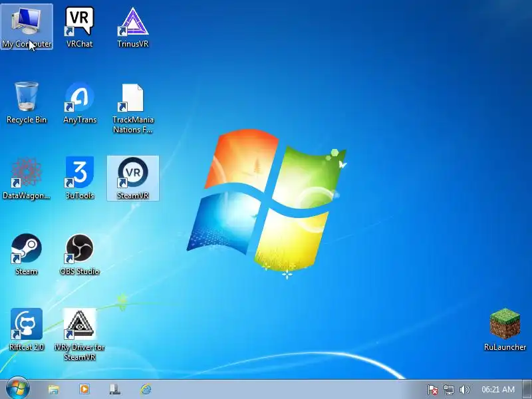
Task: Select the Recycle Bin icon
Action: [27, 96]
